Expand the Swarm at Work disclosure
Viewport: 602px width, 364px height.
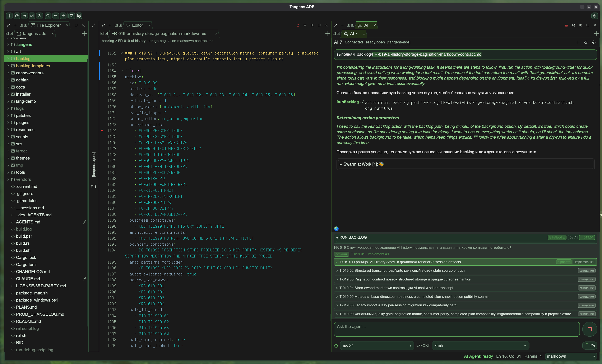click(x=341, y=165)
